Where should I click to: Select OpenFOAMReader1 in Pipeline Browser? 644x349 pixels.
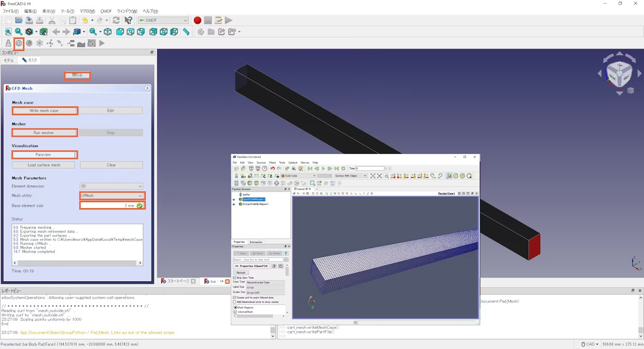coord(254,199)
